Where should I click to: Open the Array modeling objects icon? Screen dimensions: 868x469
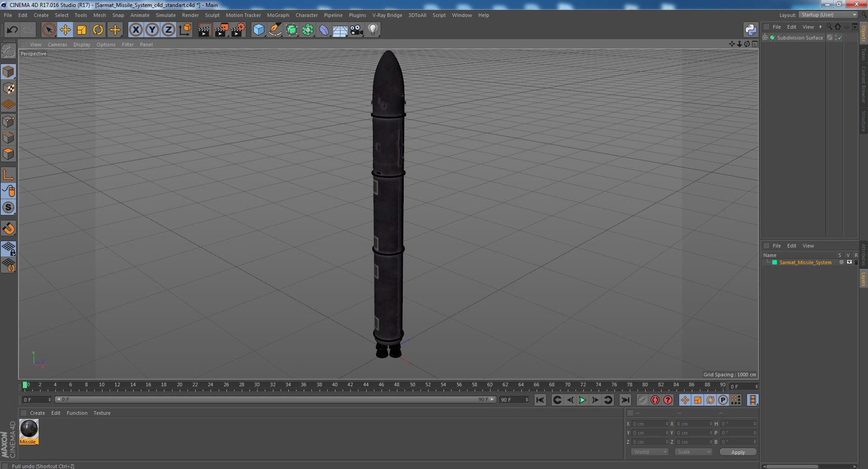308,30
